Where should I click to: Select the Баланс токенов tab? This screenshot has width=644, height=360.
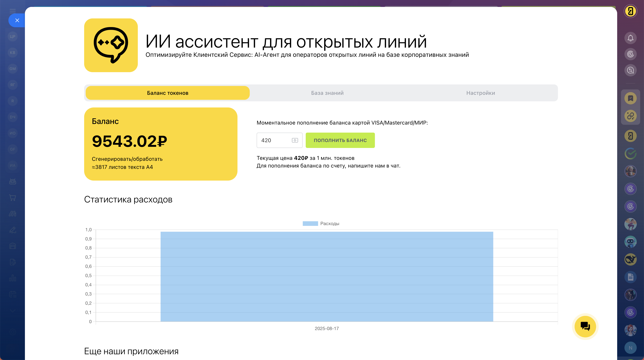pyautogui.click(x=168, y=93)
